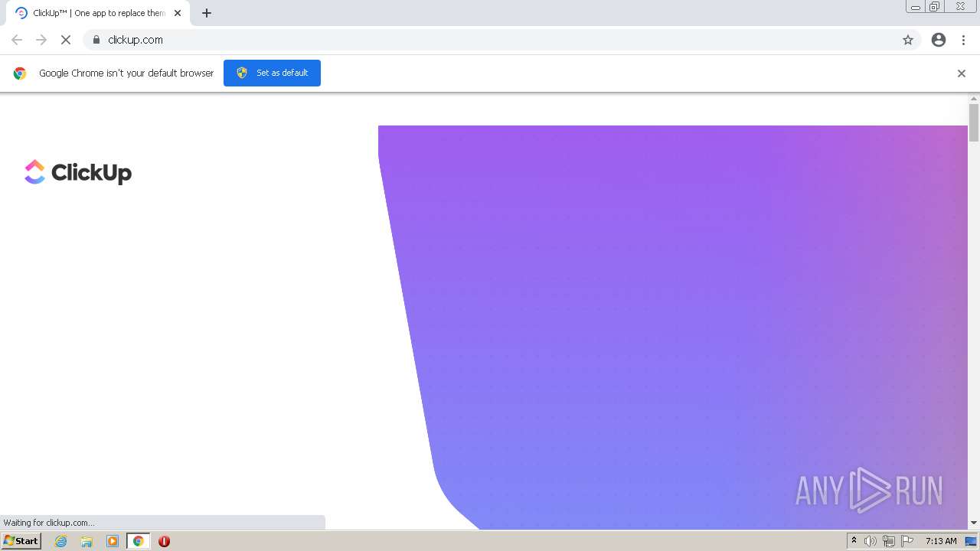Click the scrollbar down arrow
The height and width of the screenshot is (551, 980).
pyautogui.click(x=974, y=523)
